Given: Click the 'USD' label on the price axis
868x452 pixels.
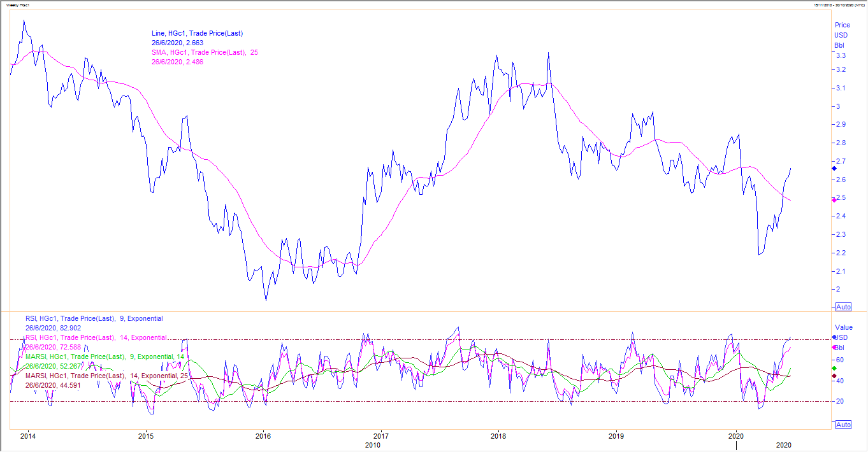Looking at the screenshot, I should point(841,36).
